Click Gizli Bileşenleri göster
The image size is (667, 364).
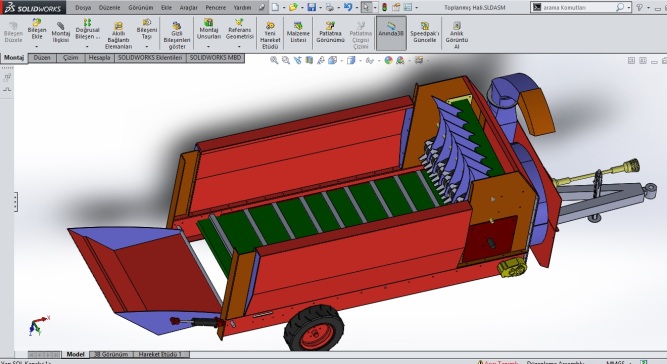coord(177,36)
